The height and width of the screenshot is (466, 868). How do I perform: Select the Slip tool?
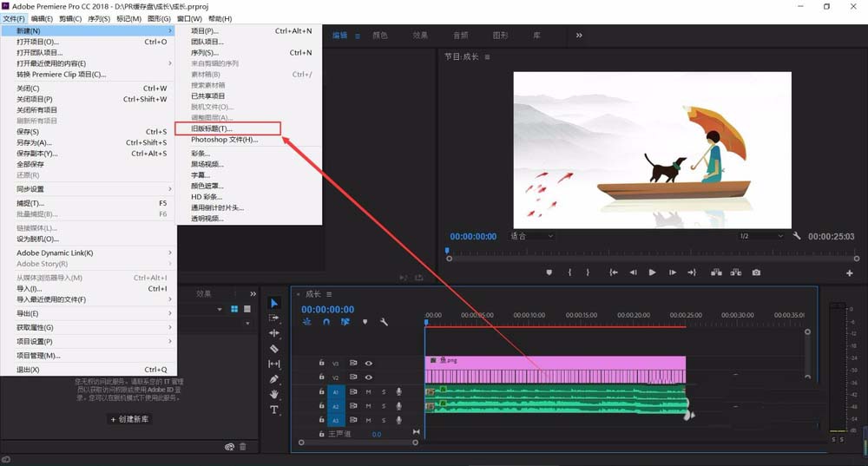pyautogui.click(x=274, y=364)
